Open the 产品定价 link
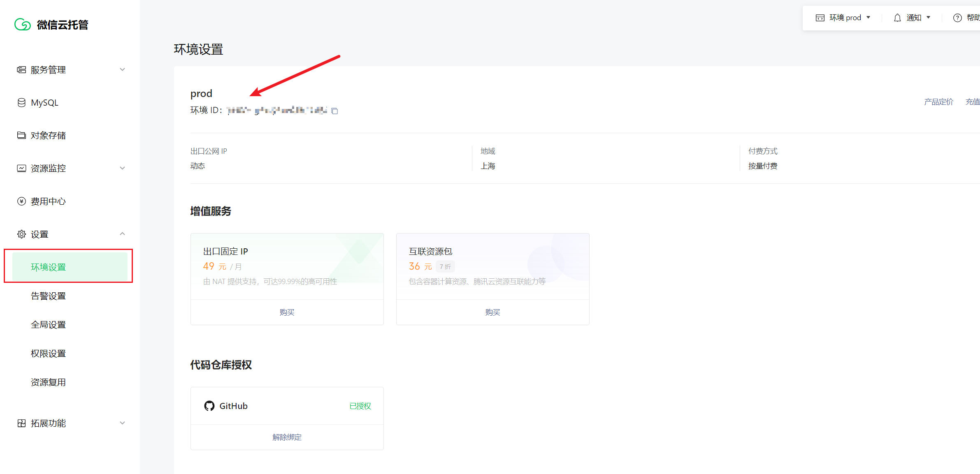980x474 pixels. [939, 102]
